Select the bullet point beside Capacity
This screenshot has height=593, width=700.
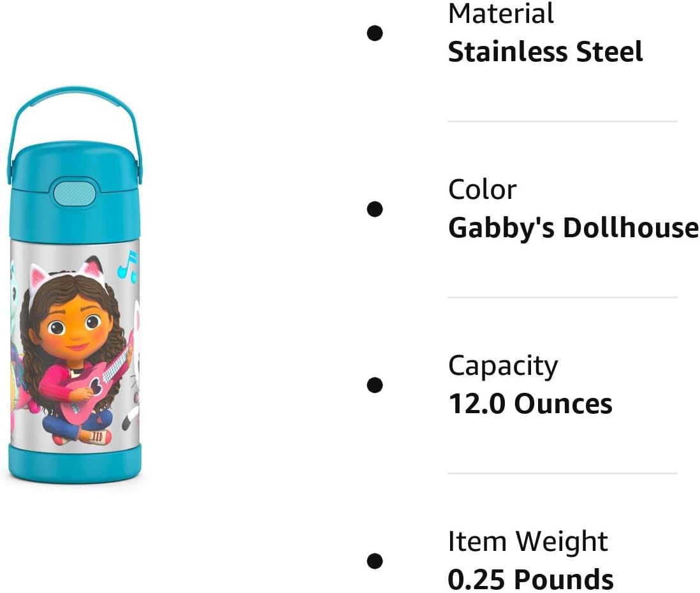click(x=375, y=384)
